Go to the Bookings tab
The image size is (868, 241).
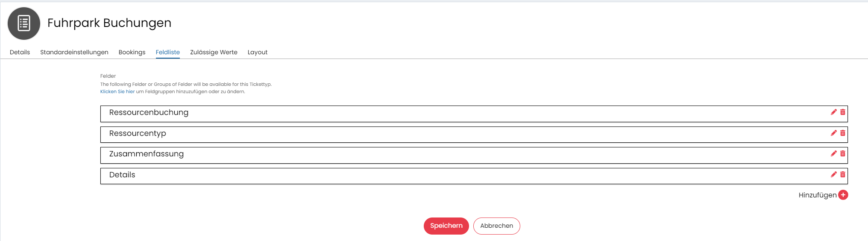click(x=132, y=53)
